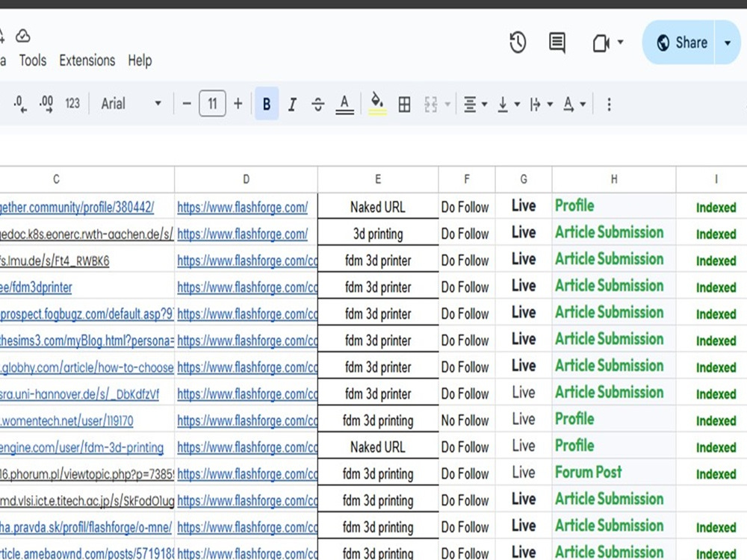Open the Help menu
Viewport: 747px width, 560px height.
pyautogui.click(x=140, y=60)
